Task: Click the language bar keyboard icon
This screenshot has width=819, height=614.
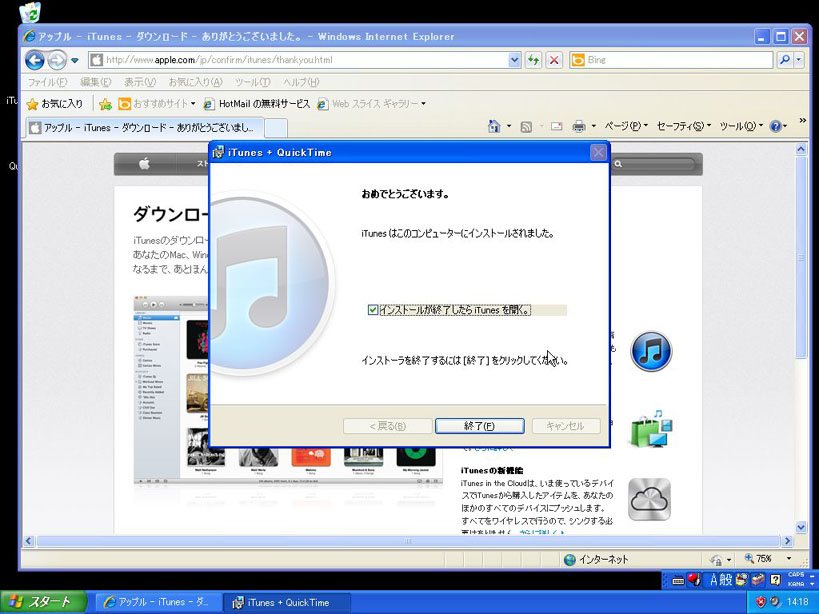Action: coord(678,580)
